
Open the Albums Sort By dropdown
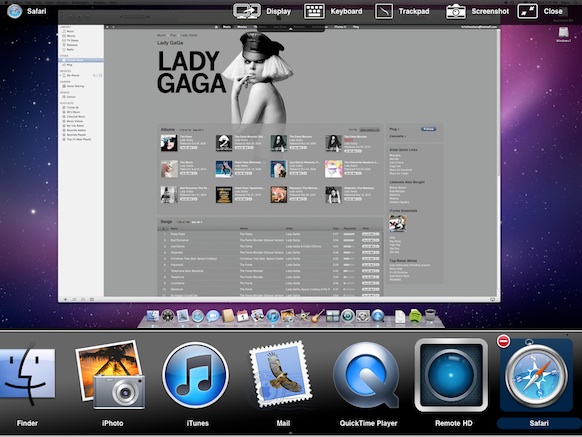[370, 130]
